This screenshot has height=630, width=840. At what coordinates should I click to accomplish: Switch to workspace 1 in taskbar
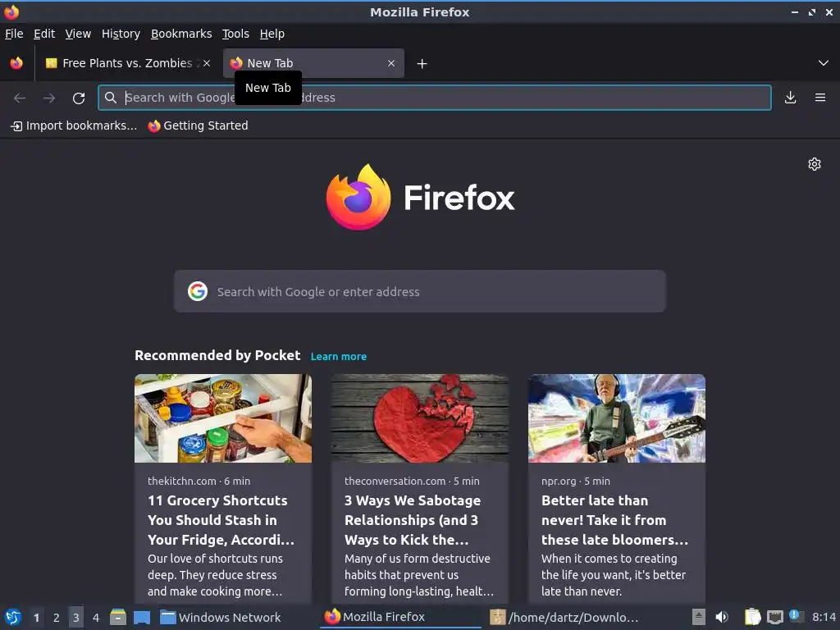pyautogui.click(x=36, y=618)
